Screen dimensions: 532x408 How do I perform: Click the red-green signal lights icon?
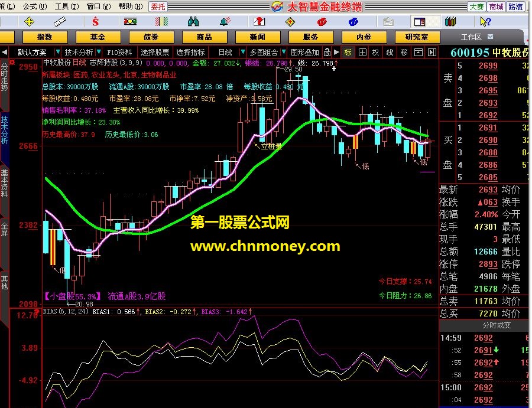(x=130, y=22)
